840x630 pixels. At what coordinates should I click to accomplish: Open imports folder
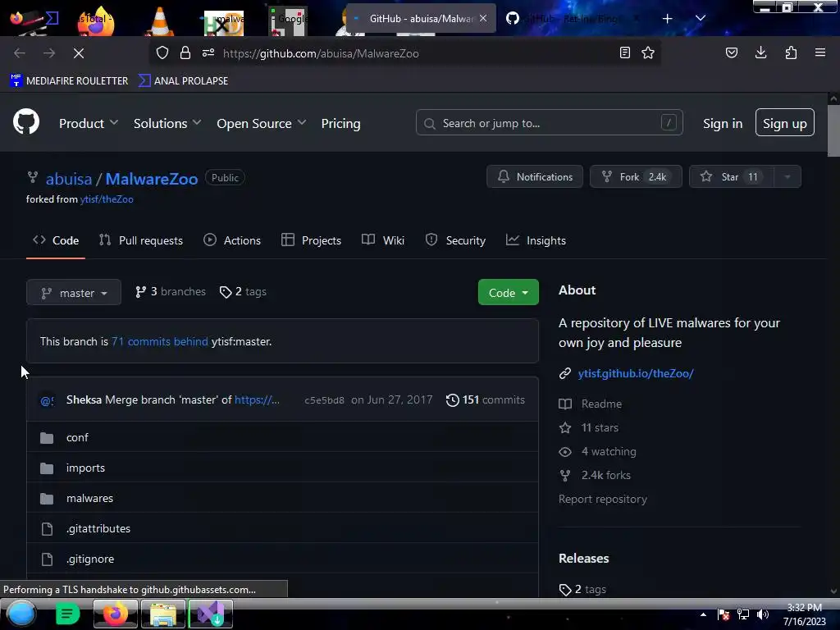click(85, 468)
